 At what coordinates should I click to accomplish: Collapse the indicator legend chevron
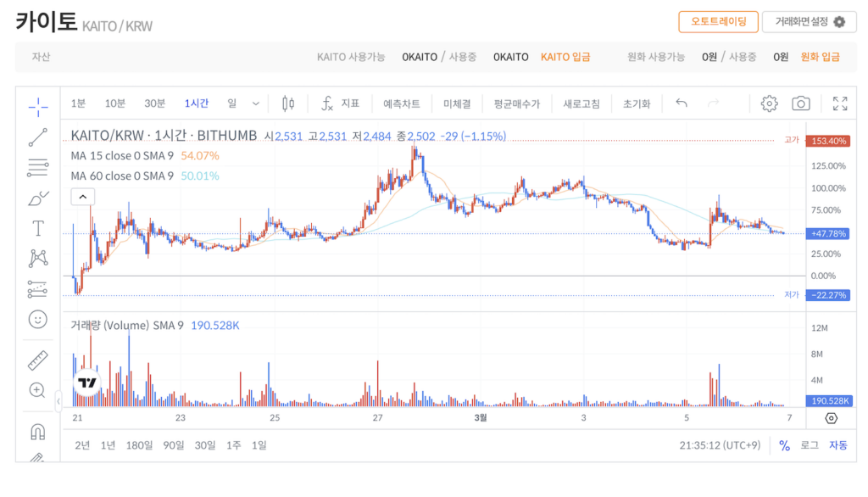(x=82, y=197)
